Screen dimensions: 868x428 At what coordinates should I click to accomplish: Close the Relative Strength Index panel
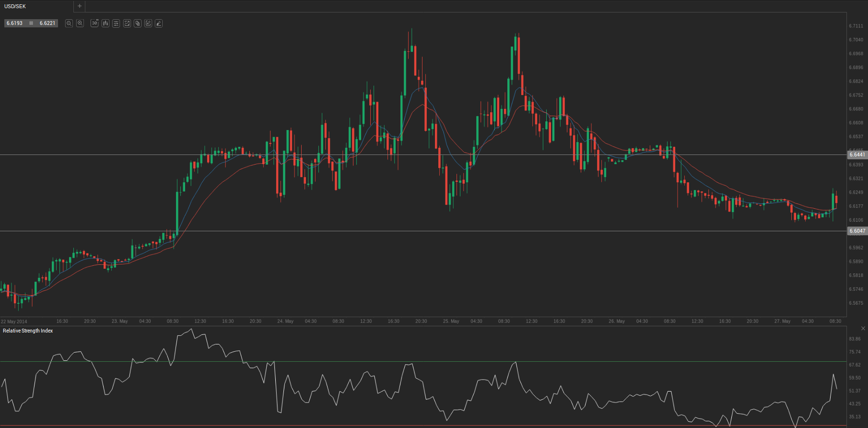(863, 329)
